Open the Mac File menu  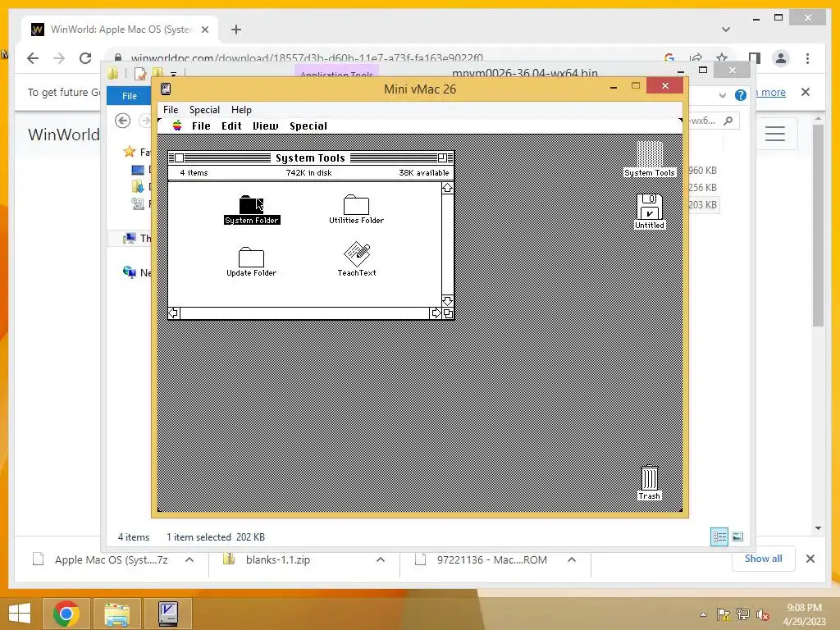point(201,126)
